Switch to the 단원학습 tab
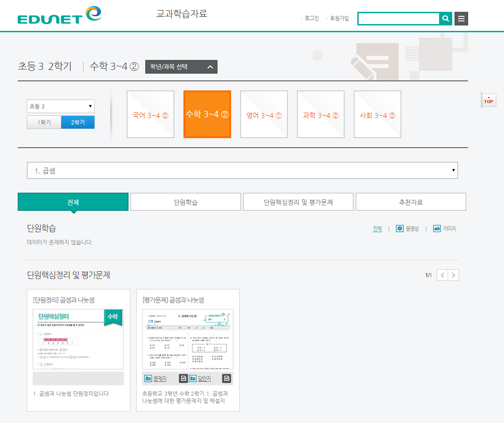Screen dimensions: 504x423 (185, 202)
